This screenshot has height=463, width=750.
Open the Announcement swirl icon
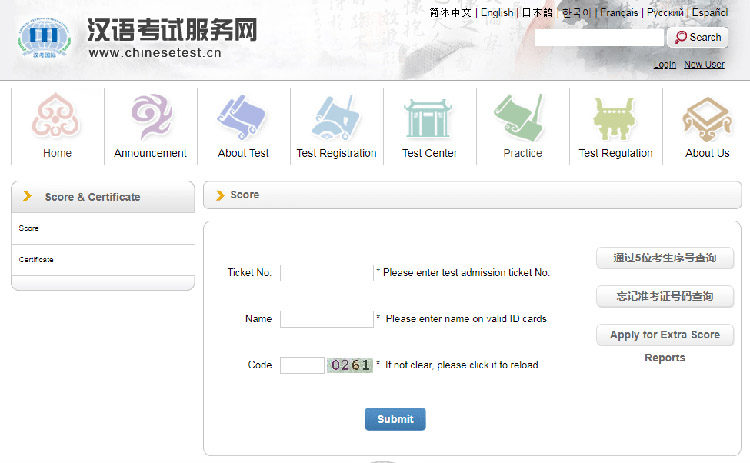point(150,118)
